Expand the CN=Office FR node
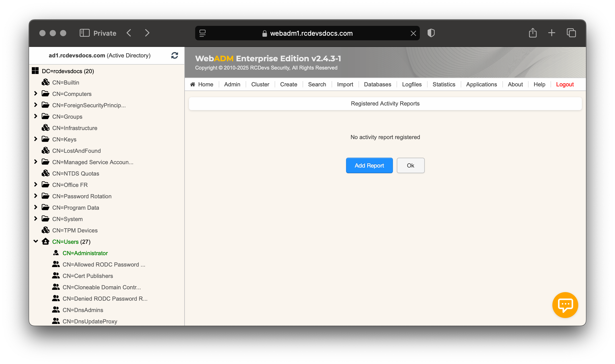 click(x=36, y=185)
